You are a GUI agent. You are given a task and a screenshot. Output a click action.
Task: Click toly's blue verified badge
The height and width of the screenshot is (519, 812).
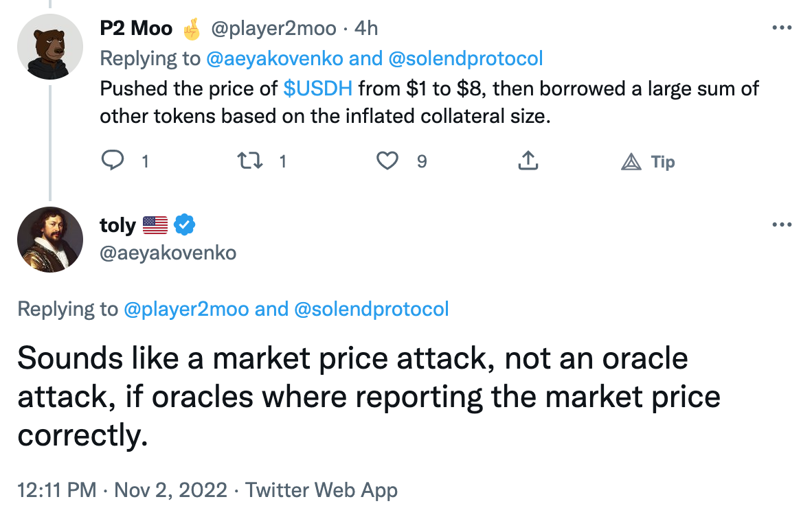click(184, 224)
